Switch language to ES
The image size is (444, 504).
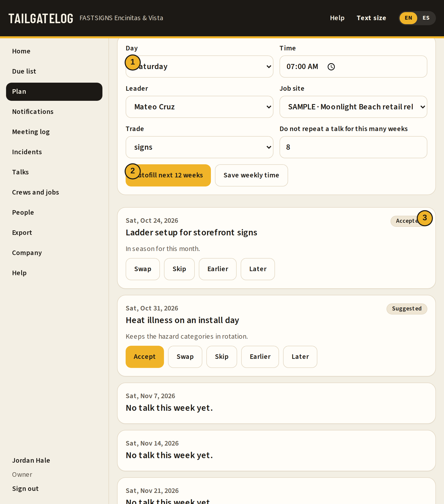pyautogui.click(x=426, y=18)
